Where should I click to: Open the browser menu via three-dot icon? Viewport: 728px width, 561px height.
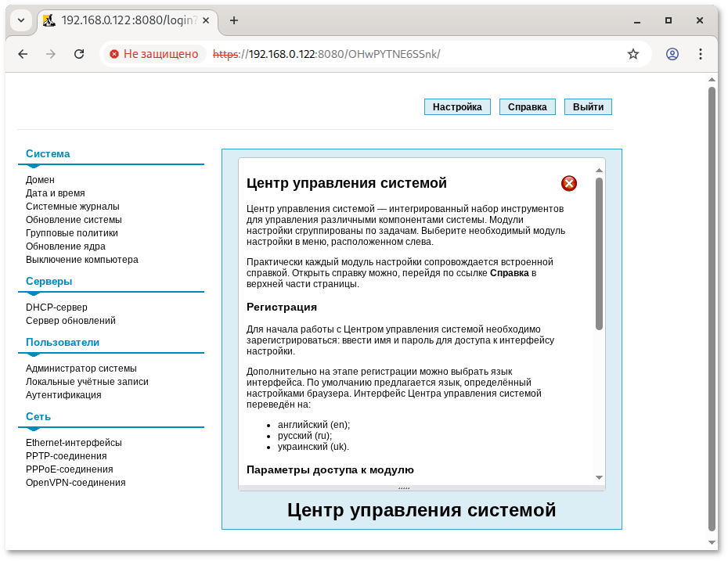pos(700,54)
